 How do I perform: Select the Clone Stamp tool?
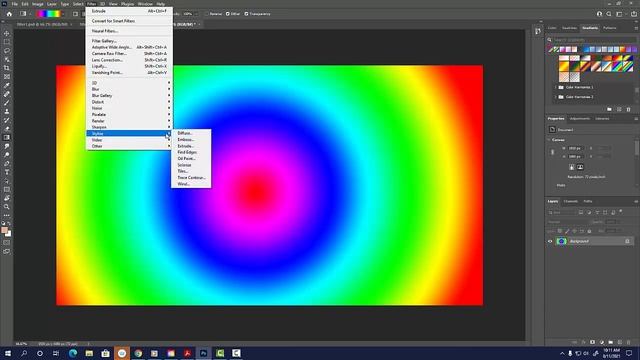coord(7,111)
